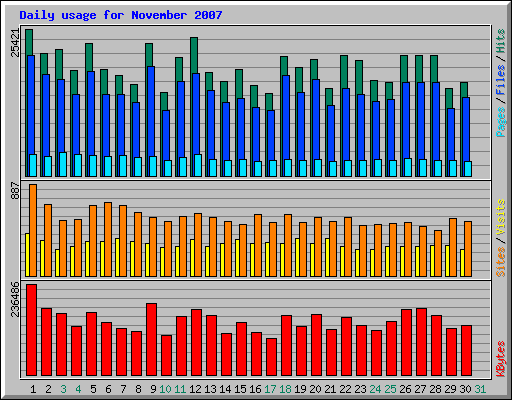Click the red 'KBytes' legend label
This screenshot has height=400, width=512.
(x=501, y=359)
